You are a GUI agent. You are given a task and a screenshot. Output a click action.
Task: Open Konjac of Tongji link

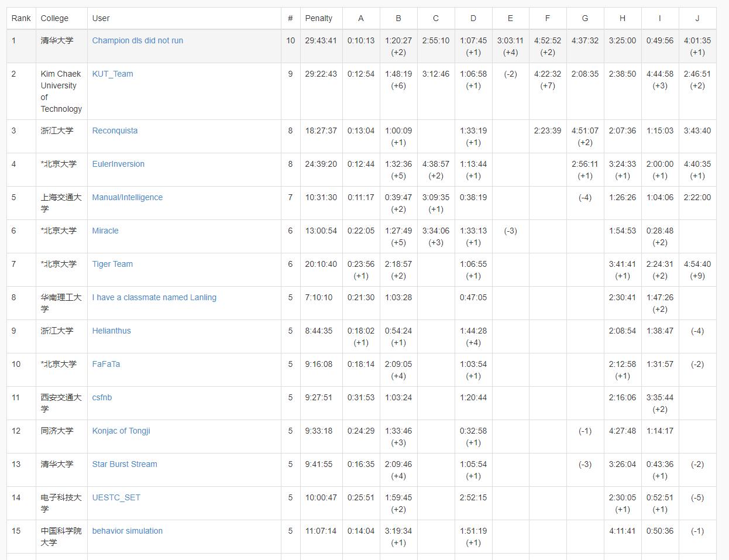tap(121, 431)
